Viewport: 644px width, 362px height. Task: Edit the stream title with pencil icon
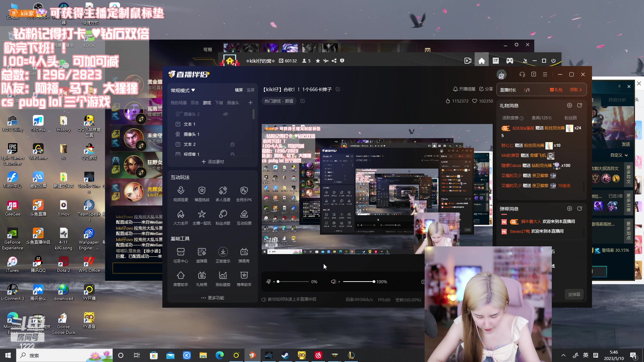338,89
